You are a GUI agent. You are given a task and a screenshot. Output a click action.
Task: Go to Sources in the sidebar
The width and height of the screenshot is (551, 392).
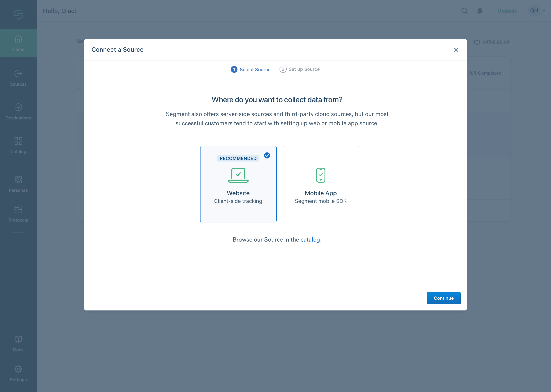[x=18, y=78]
